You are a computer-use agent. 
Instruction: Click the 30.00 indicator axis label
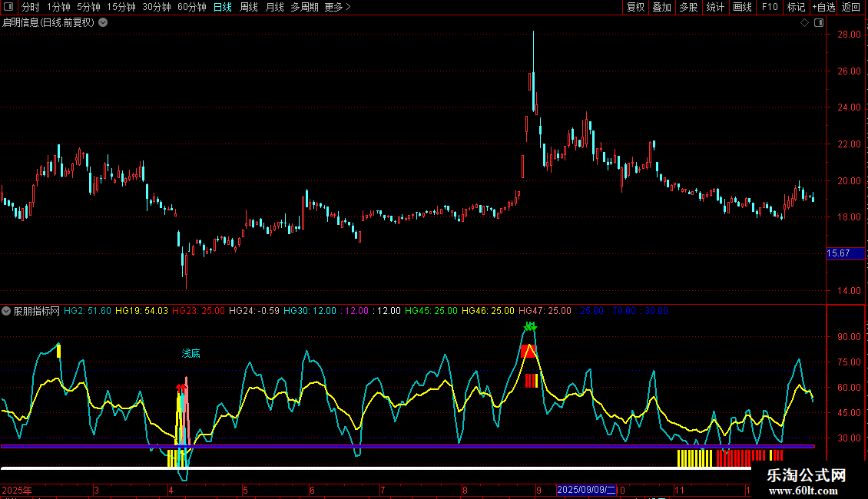point(849,438)
